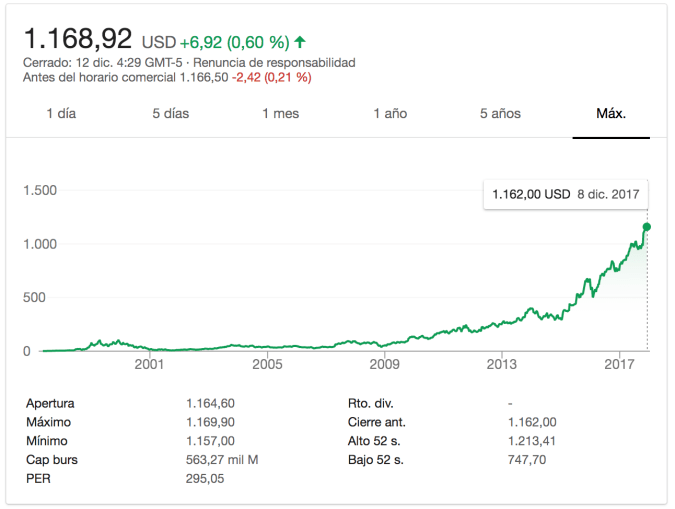Click the Rto. div. label
Screen dimensions: 675x509
[371, 403]
